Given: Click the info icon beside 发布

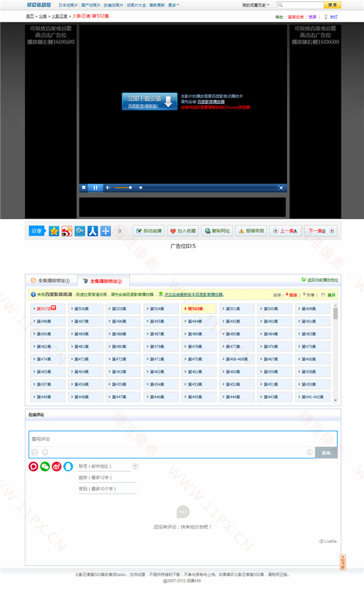Looking at the screenshot, I should click(x=309, y=452).
